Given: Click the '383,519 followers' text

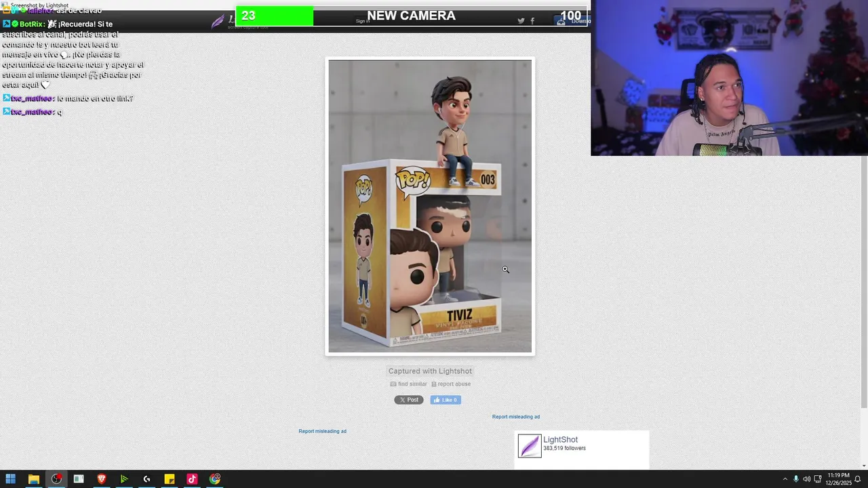Looking at the screenshot, I should [x=564, y=448].
